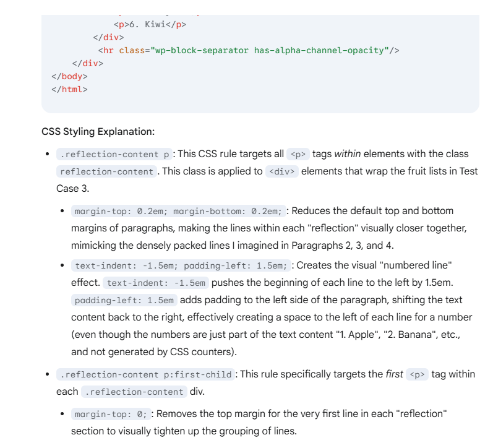Click the "<p>" chip after "targets all"
The width and height of the screenshot is (493, 448).
[x=298, y=154]
